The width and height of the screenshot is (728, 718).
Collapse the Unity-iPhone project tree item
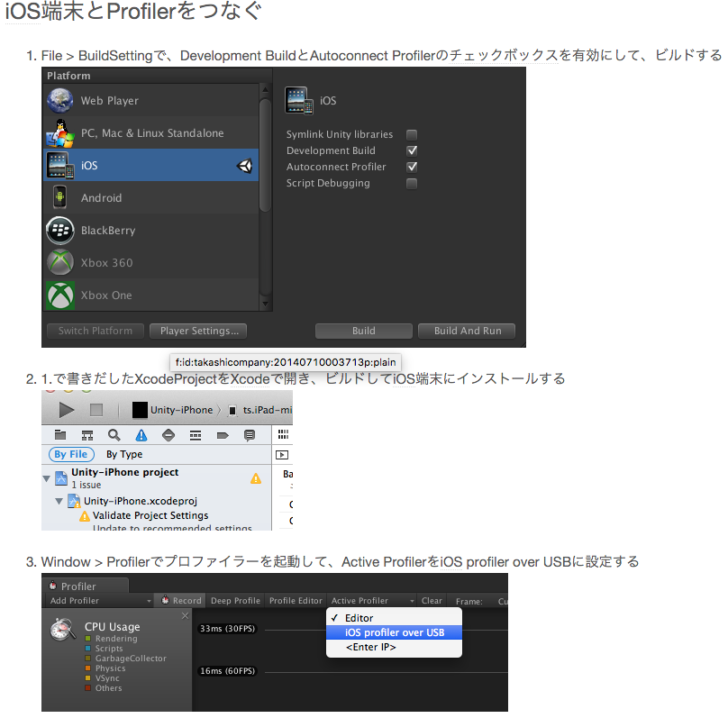pyautogui.click(x=45, y=477)
